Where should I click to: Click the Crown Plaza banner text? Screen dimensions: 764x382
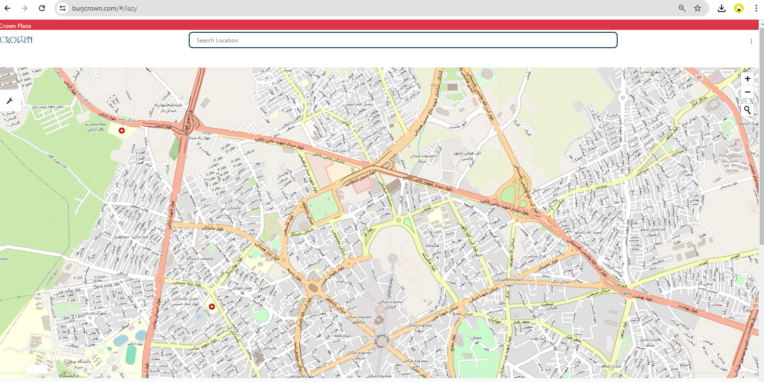pos(15,26)
